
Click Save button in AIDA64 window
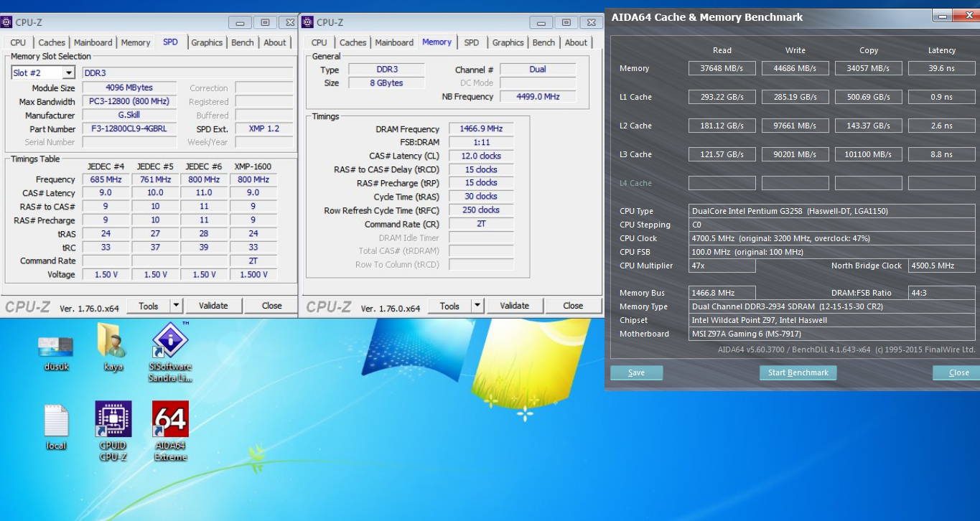click(636, 372)
